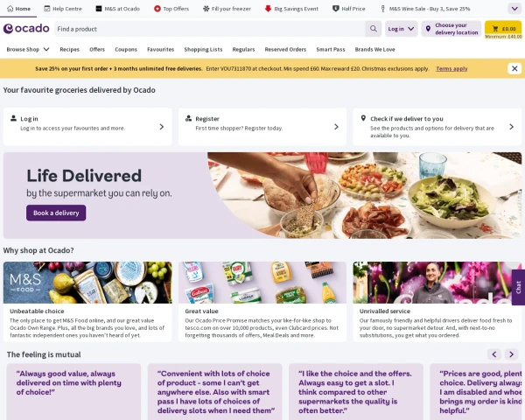This screenshot has width=525, height=420.
Task: Expand the top bar overflow chevron
Action: point(514,9)
